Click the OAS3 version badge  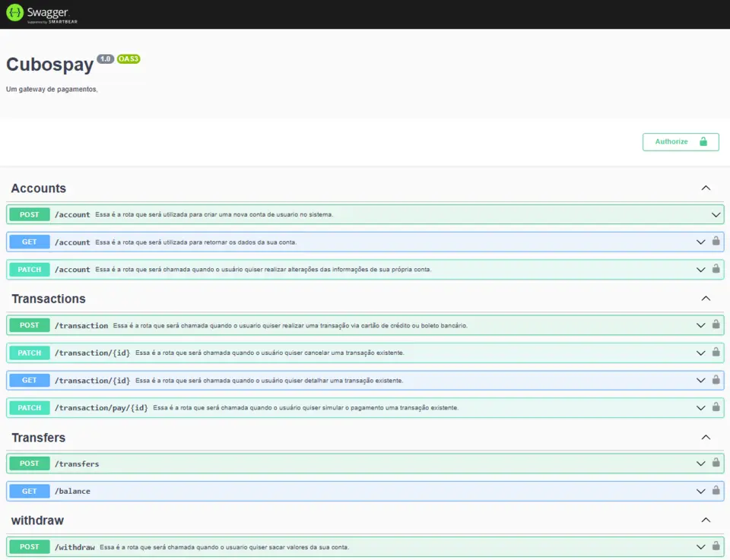coord(129,59)
